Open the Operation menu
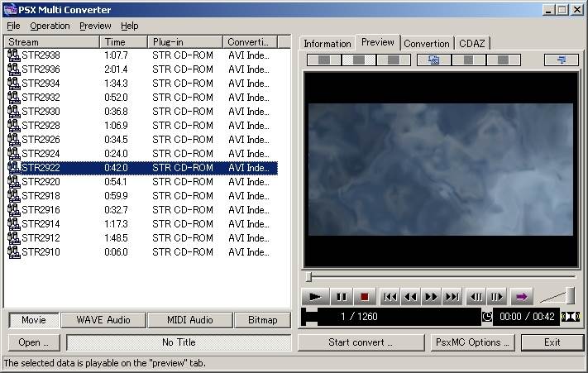The height and width of the screenshot is (373, 588). (50, 26)
